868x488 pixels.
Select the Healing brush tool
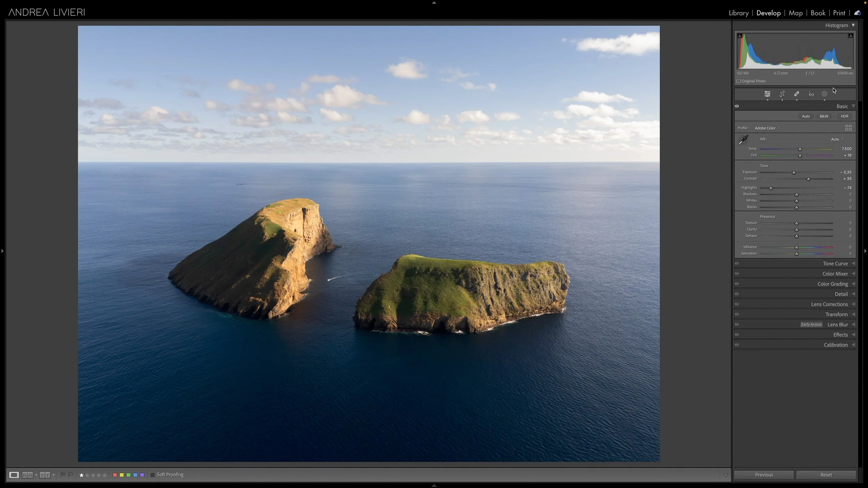tap(796, 94)
